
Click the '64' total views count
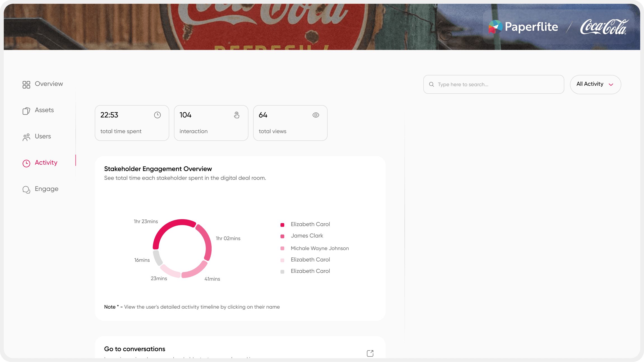(x=263, y=115)
